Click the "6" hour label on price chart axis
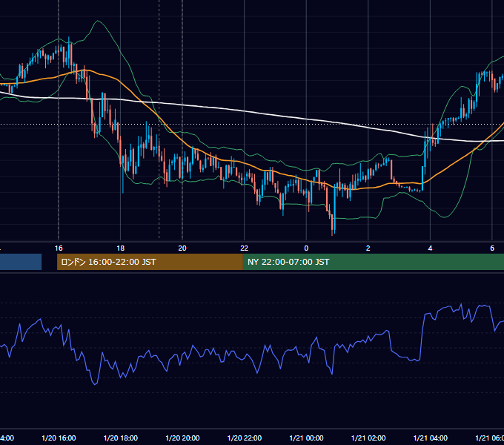 coord(492,248)
